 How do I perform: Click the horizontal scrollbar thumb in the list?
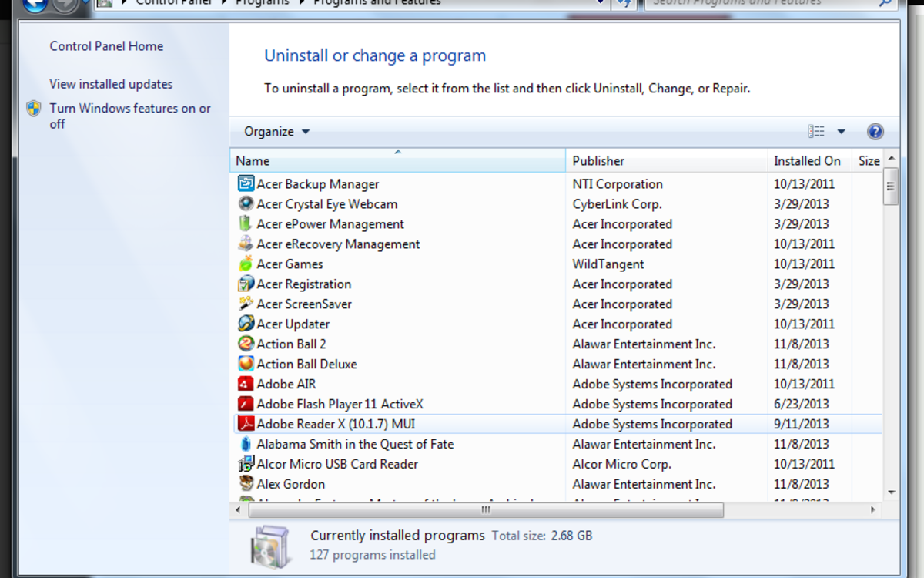485,510
